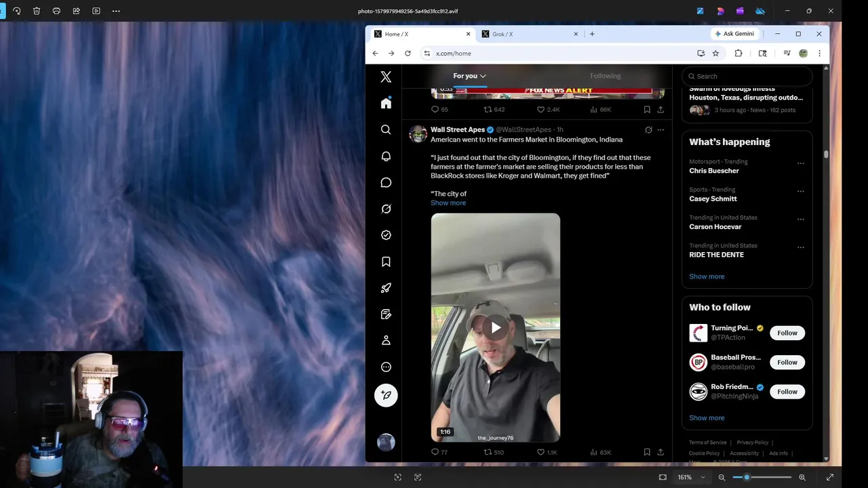Open a new browser tab

[592, 34]
